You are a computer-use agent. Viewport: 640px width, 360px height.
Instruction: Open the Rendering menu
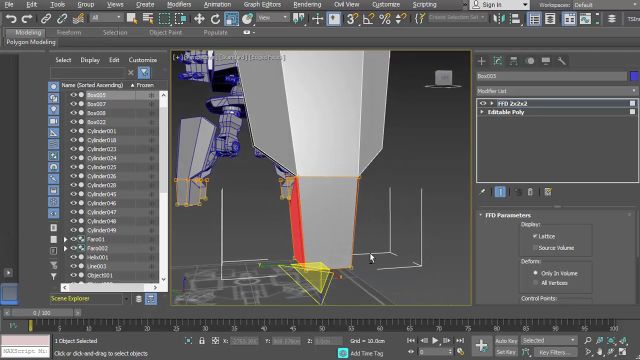(x=307, y=4)
